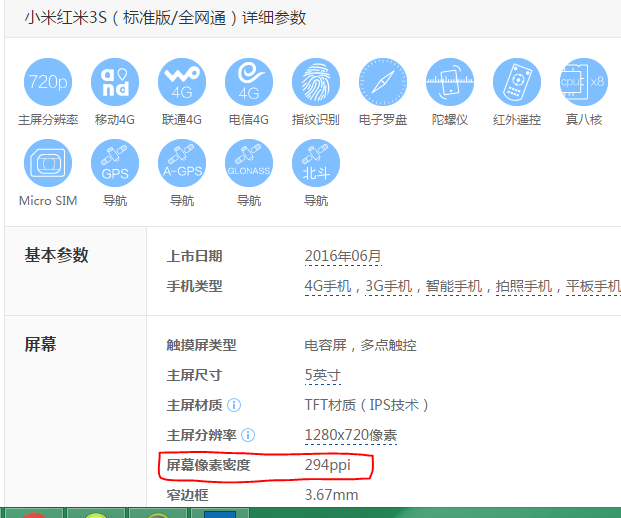Click info icon beside 主屏分辨率
Screen dimensions: 621x518
click(x=248, y=435)
